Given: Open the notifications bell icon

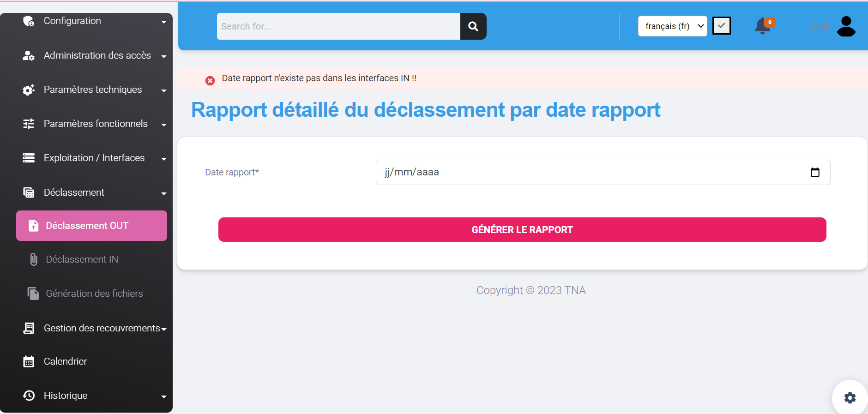Looking at the screenshot, I should coord(763,26).
